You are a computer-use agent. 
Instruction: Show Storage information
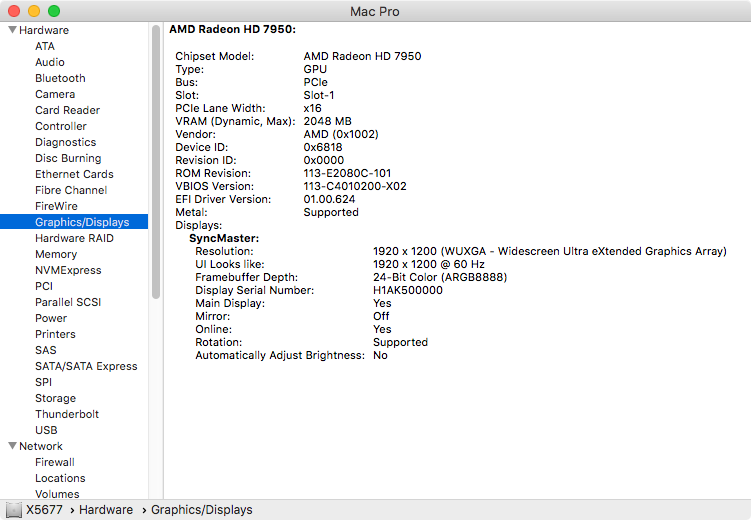pos(56,398)
